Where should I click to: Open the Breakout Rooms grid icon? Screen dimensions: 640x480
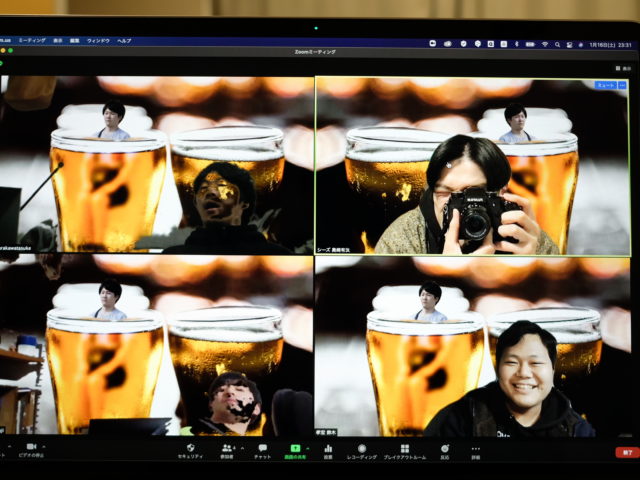(x=405, y=448)
